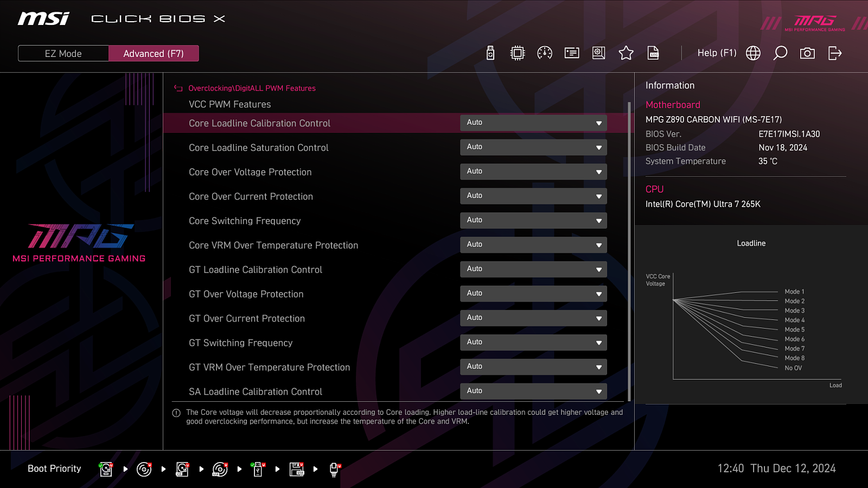This screenshot has width=868, height=488.
Task: Open the language globe icon
Action: tap(753, 53)
